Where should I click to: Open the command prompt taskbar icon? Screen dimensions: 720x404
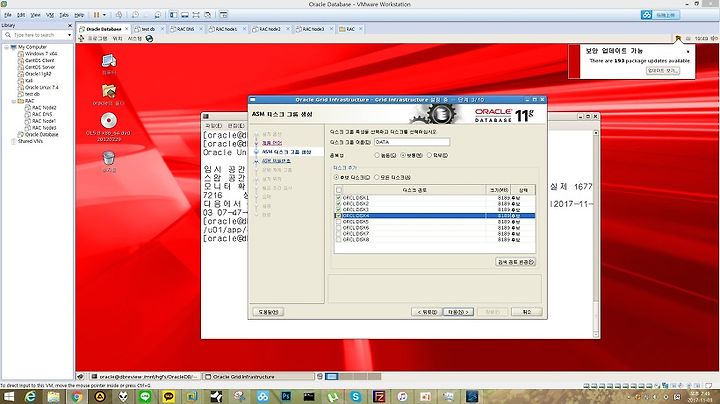click(309, 396)
